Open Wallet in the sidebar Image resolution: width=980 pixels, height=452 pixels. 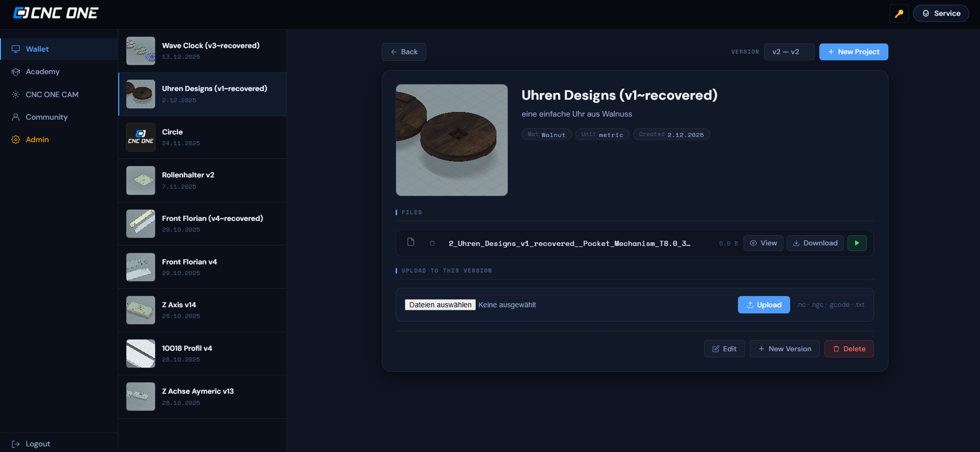click(x=37, y=49)
